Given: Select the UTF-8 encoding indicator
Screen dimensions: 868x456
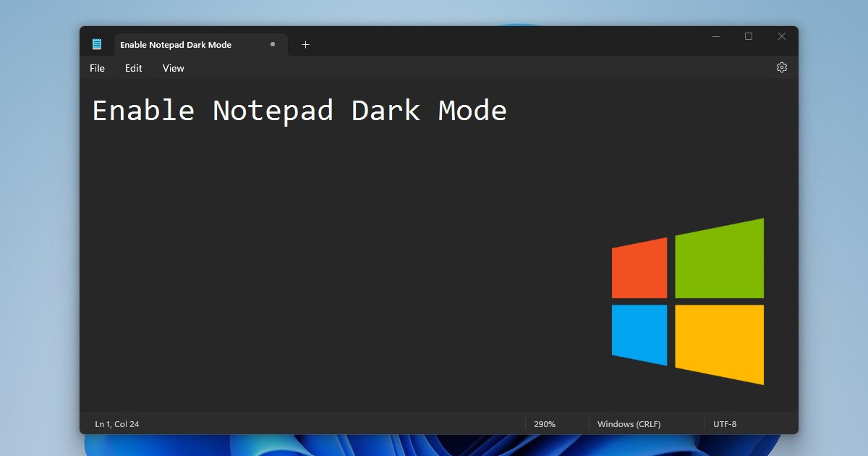Looking at the screenshot, I should (726, 423).
